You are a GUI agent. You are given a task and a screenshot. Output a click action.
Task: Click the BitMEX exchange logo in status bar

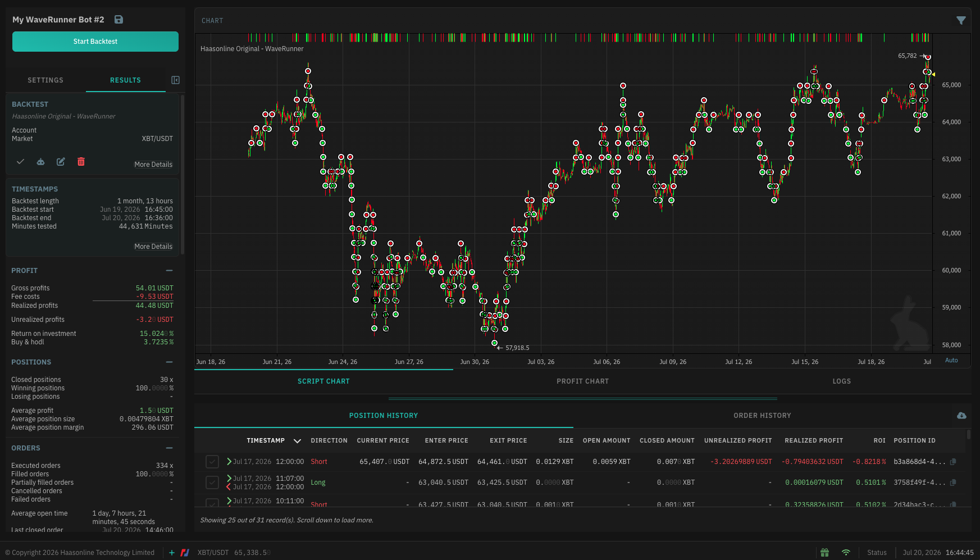[185, 553]
